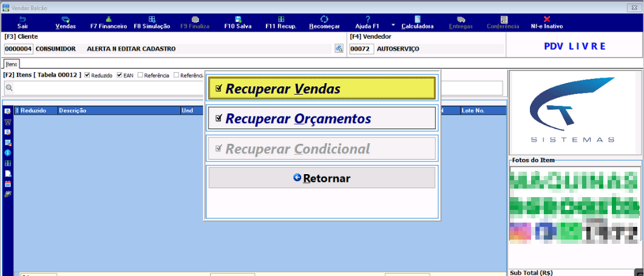Click the Sistemas logo image
The height and width of the screenshot is (276, 644).
coord(575,112)
